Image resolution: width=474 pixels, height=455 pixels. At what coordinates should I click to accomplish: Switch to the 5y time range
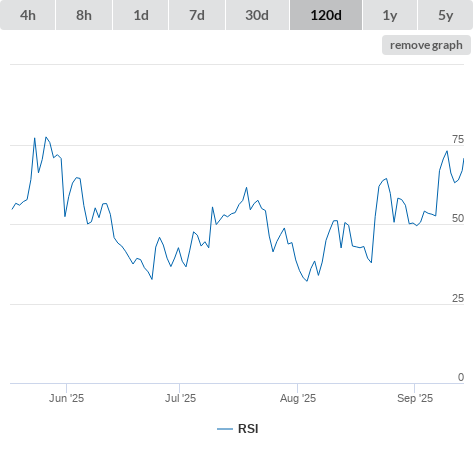tap(446, 15)
